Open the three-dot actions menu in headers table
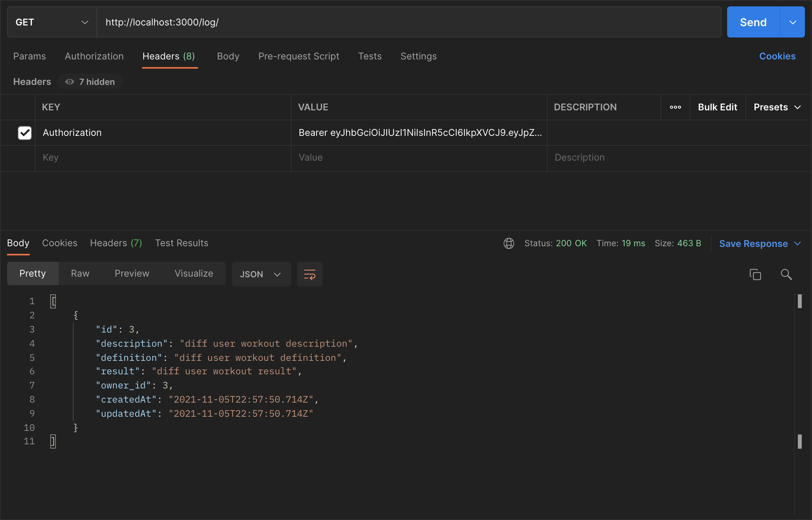 pyautogui.click(x=675, y=107)
